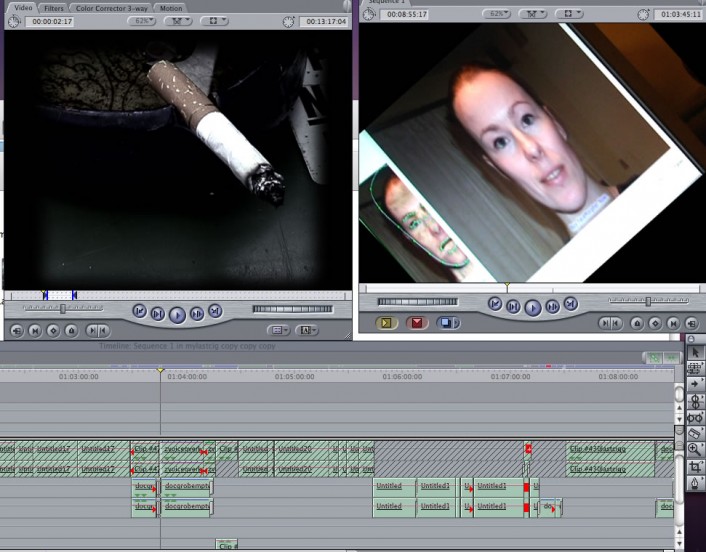
Task: Click the yellow Insert edit button
Action: coord(388,323)
